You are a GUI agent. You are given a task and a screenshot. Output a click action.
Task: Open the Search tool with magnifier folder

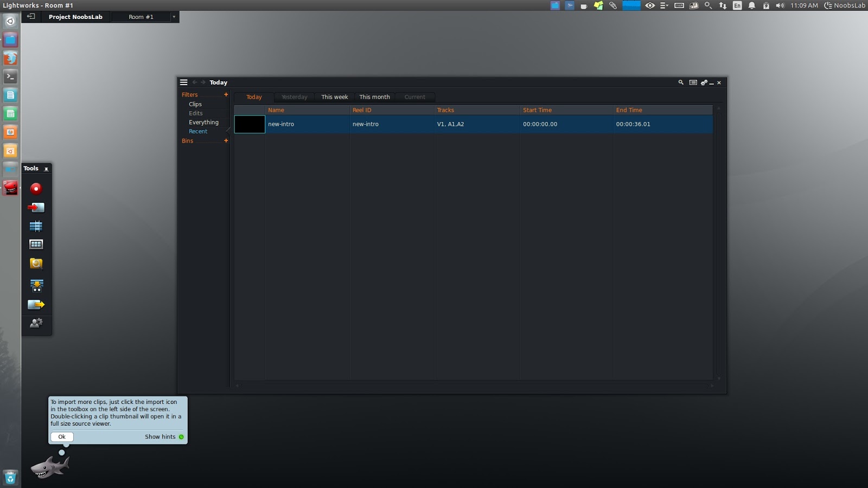36,264
